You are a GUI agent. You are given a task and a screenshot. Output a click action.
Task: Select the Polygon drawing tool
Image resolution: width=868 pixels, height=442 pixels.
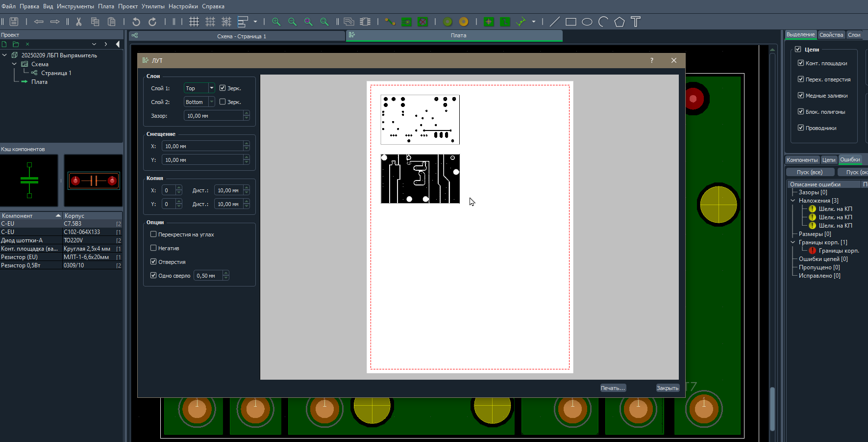[x=620, y=22]
